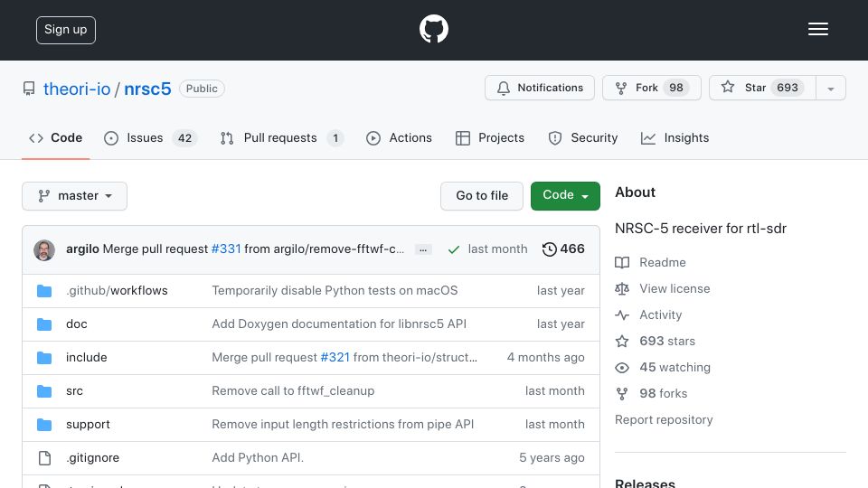Open the 'Add Python API.' commit
The width and height of the screenshot is (868, 488).
click(x=258, y=457)
